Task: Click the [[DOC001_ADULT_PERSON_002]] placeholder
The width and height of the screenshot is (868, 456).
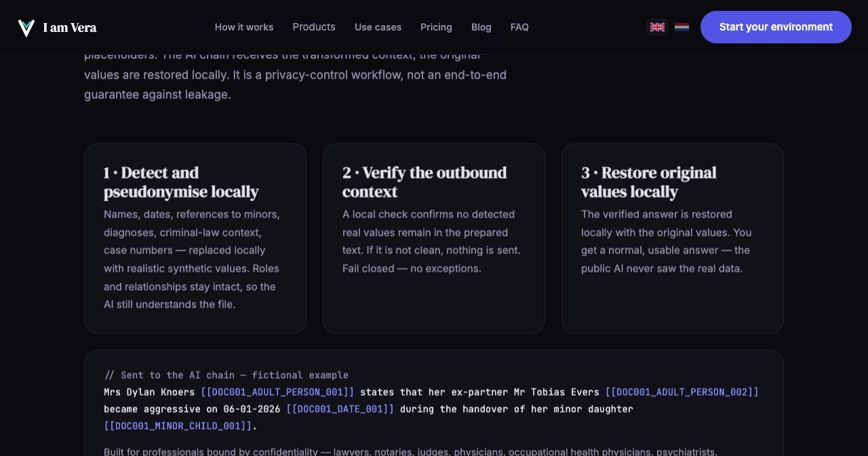Action: click(682, 392)
